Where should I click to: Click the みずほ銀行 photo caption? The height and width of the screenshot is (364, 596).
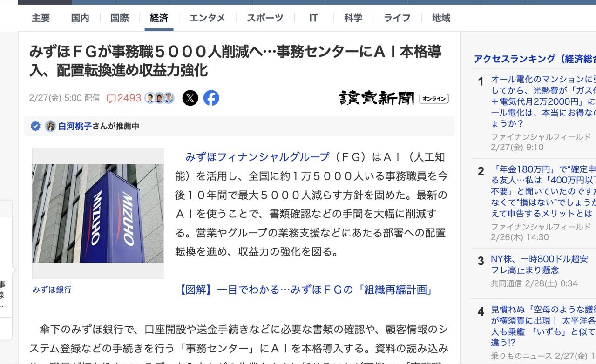point(52,290)
